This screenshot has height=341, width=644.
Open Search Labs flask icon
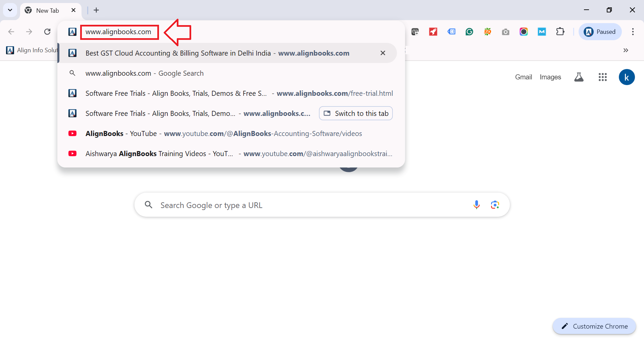click(579, 77)
